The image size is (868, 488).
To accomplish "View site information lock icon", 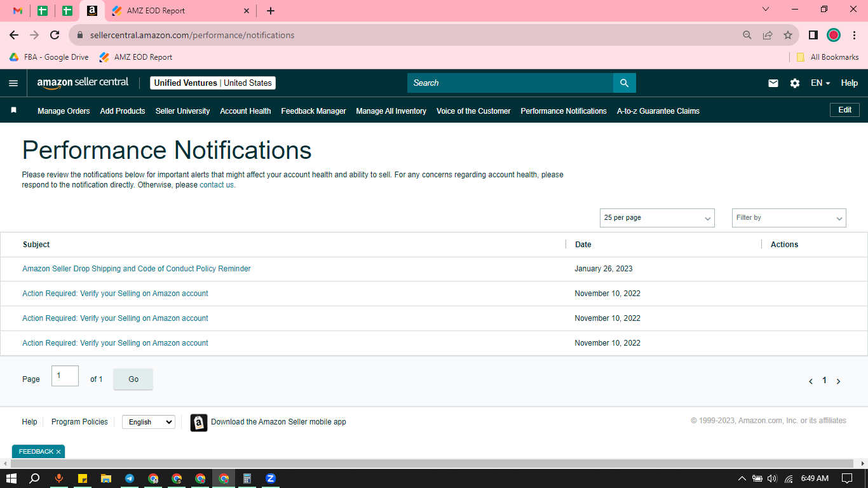I will (80, 35).
